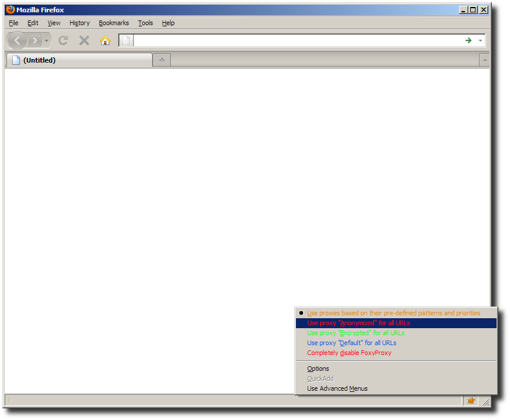Click the FoxyProxy fox icon in status bar
Screen dimensions: 510x420
tap(471, 401)
